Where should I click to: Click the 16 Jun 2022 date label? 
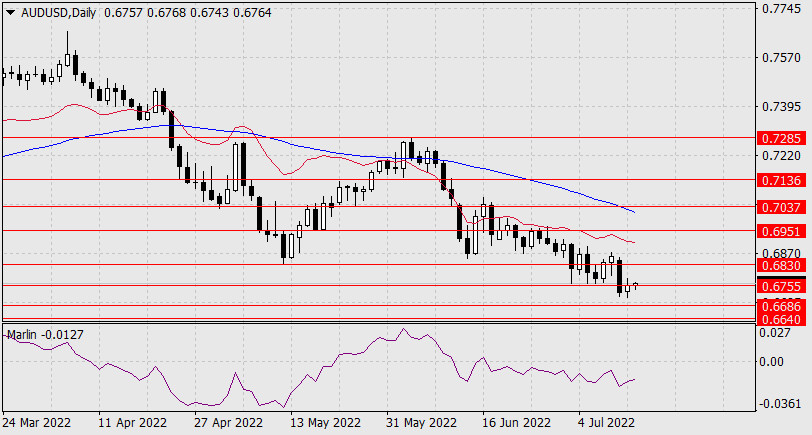tap(517, 423)
